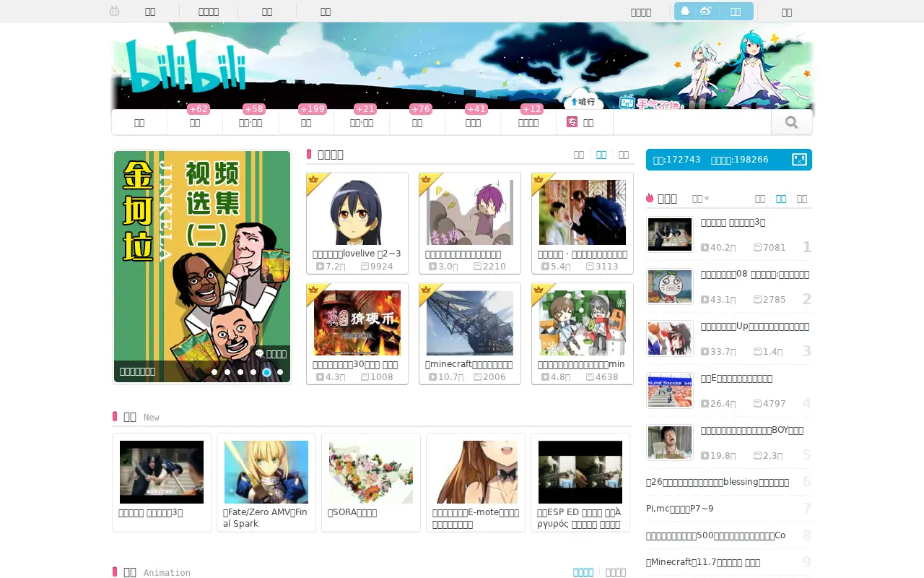Click the JINKELA carousel banner image
The height and width of the screenshot is (578, 924).
(202, 266)
